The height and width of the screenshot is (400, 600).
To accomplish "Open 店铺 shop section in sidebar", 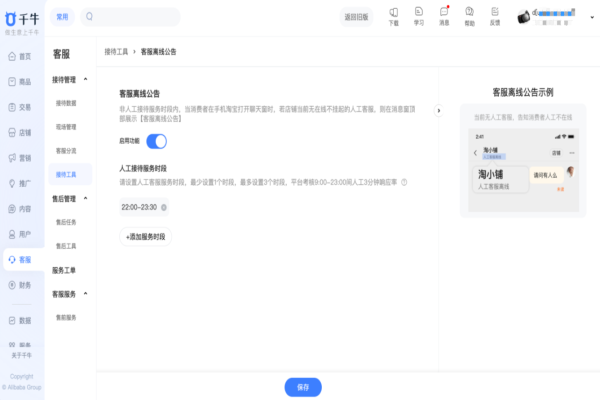I will [22, 132].
